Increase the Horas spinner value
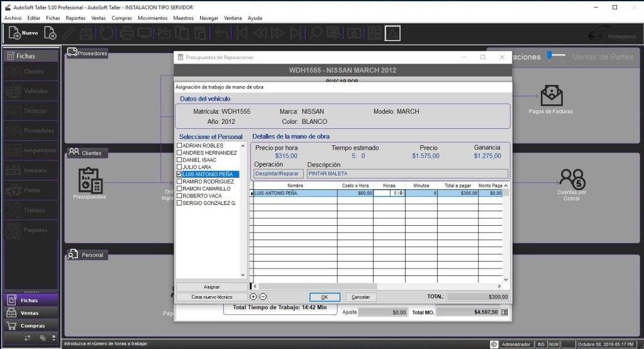Image resolution: width=644 pixels, height=349 pixels. point(402,192)
